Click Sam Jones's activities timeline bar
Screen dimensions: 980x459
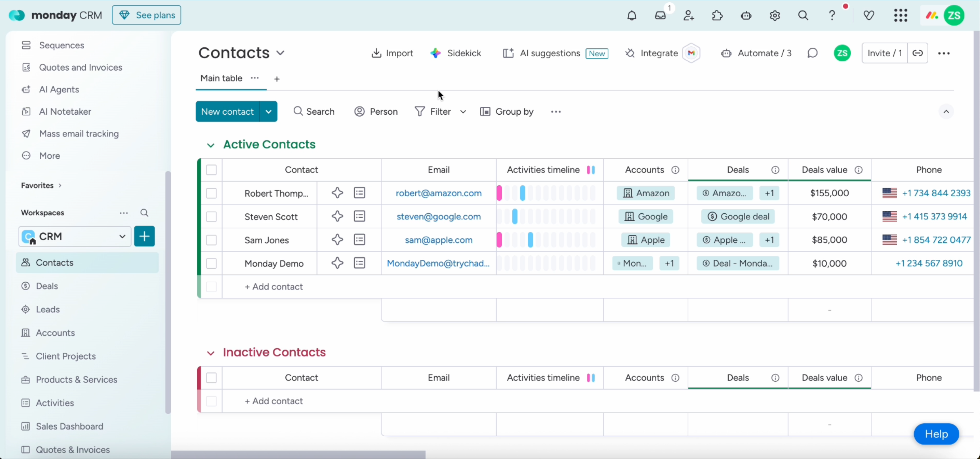(x=546, y=240)
